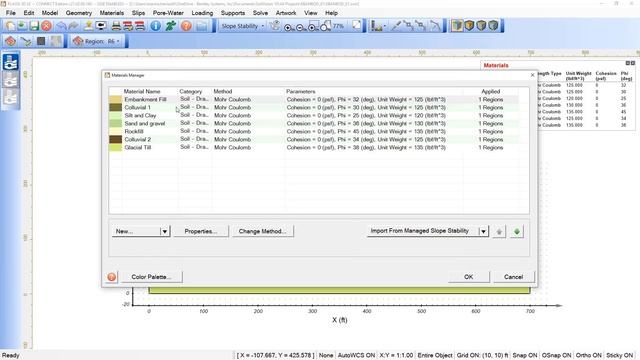Click the Change Method... button
The image size is (640, 360).
tap(262, 231)
